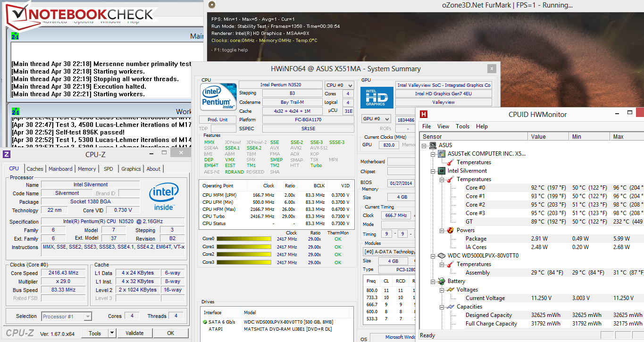This screenshot has width=644, height=342.
Task: Click the Core0 clock usage bar
Action: (x=243, y=239)
